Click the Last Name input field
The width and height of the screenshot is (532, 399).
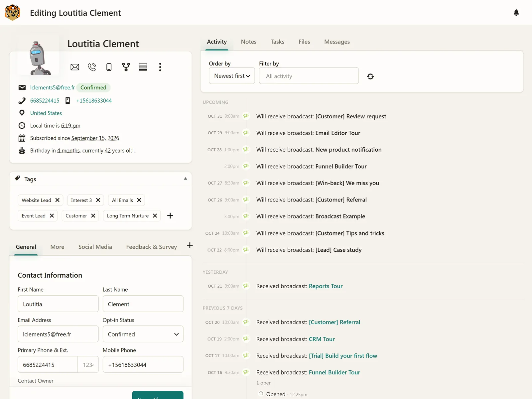143,304
